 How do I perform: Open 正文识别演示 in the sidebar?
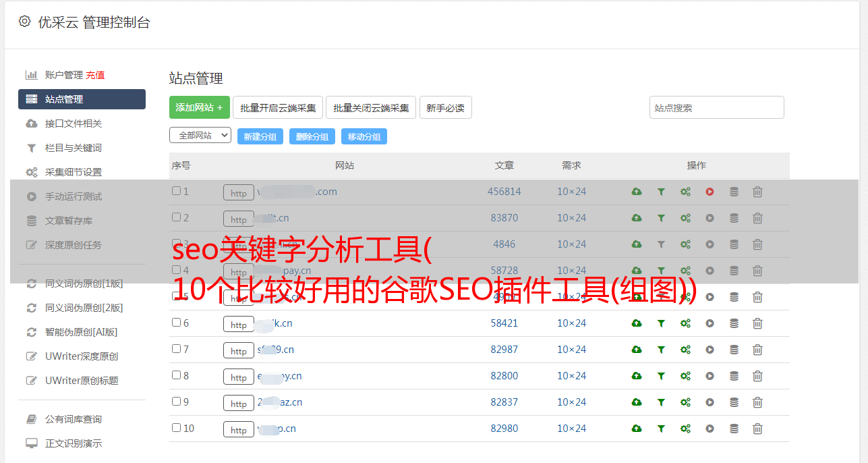(x=74, y=443)
